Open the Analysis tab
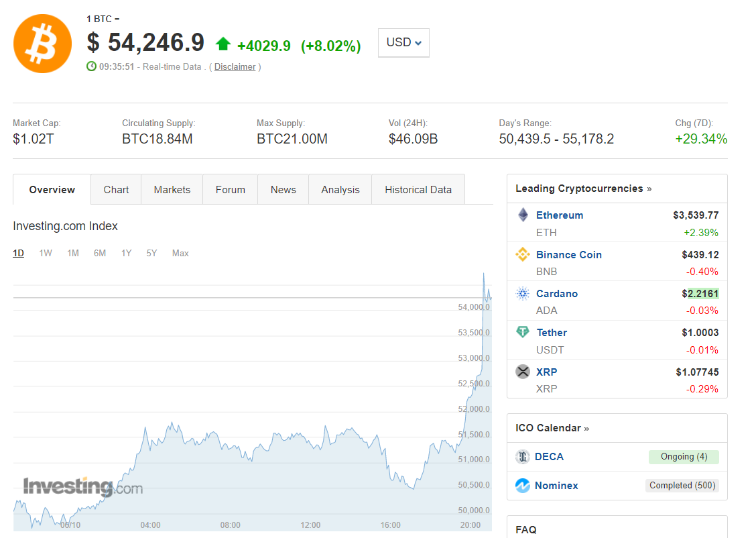Screen dimensions: 756x538 340,190
